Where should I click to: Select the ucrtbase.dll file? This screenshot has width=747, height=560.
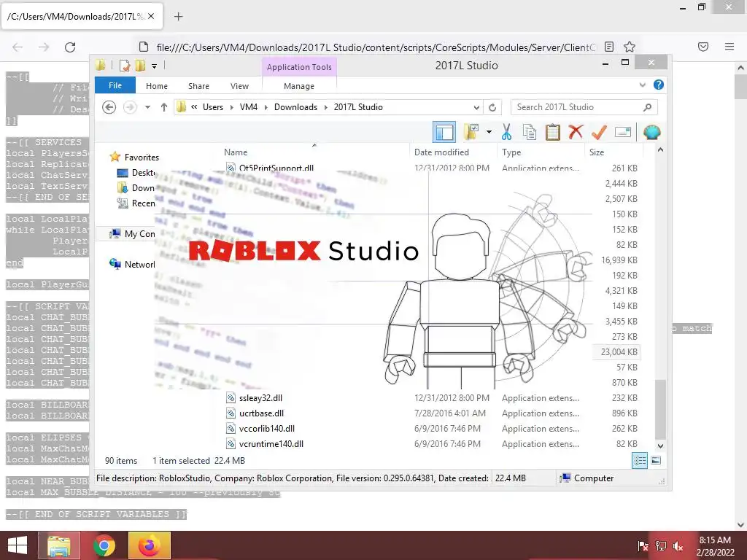[262, 413]
